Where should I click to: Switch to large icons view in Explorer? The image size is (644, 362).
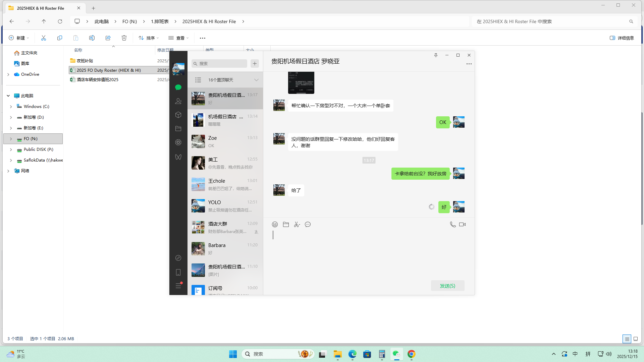coord(635,339)
